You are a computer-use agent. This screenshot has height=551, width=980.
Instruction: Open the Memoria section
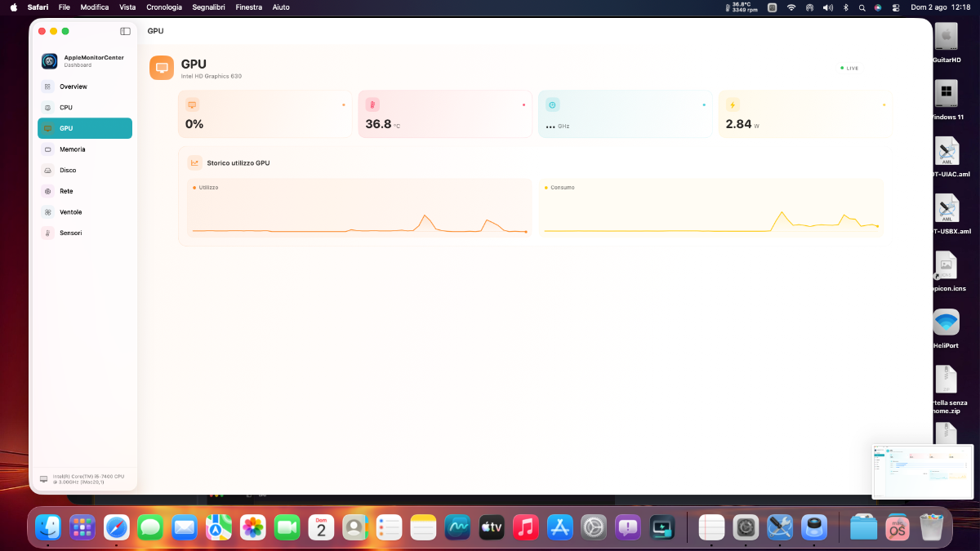tap(85, 149)
